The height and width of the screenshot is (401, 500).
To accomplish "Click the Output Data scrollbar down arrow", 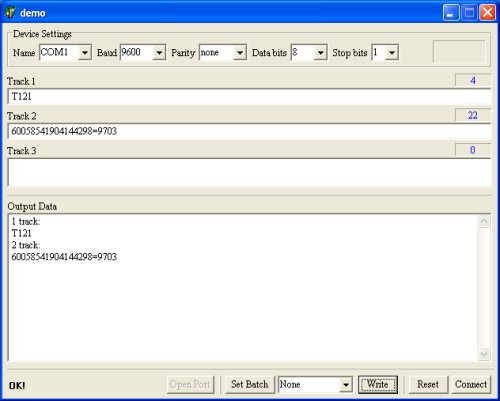I will (484, 354).
